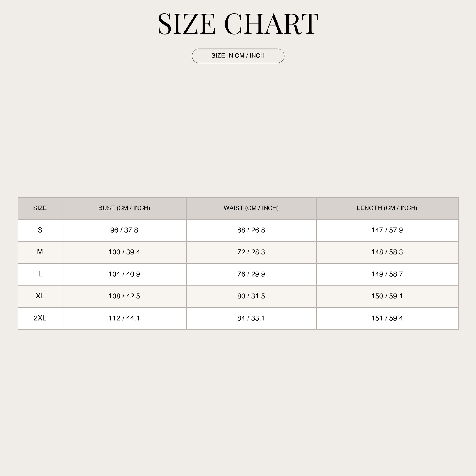Select bust value 96 / 37.8
This screenshot has height=476, width=476.
pos(124,230)
